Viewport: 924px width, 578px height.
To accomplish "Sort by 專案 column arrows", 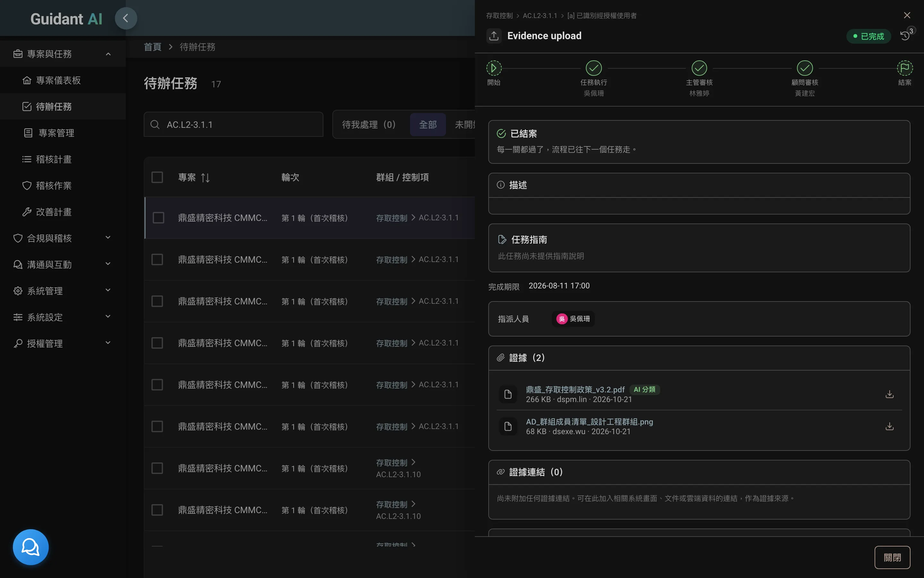I will click(205, 177).
